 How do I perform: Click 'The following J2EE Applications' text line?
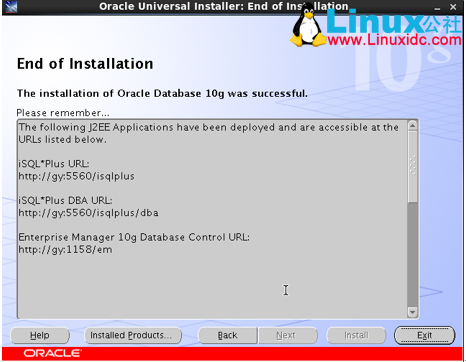click(x=208, y=127)
